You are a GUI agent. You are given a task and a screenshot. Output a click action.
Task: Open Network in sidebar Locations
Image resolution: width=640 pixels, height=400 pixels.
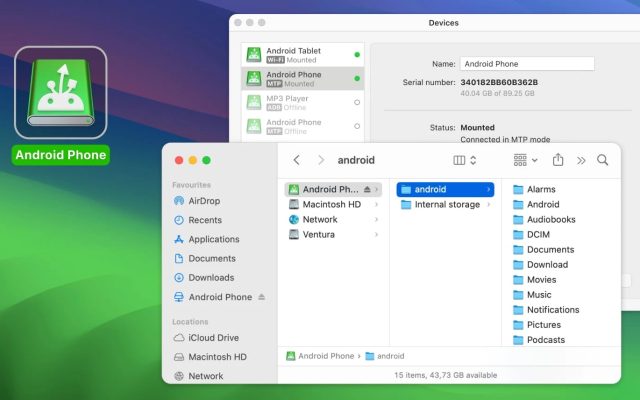click(198, 376)
